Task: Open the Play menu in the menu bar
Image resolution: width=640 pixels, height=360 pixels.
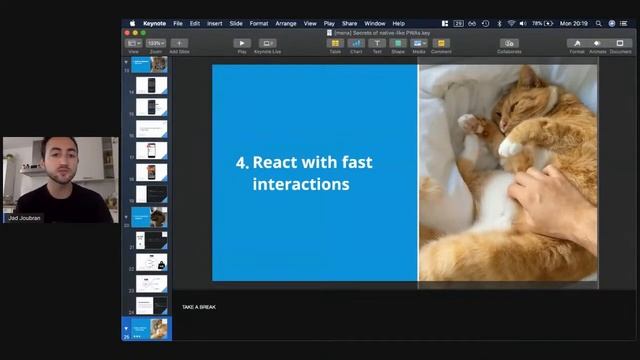Action: [329, 24]
